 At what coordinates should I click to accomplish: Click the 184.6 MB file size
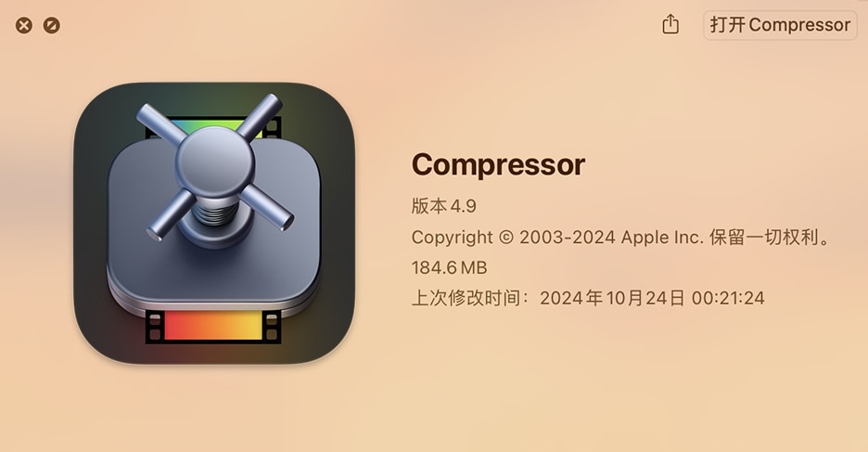tap(449, 268)
